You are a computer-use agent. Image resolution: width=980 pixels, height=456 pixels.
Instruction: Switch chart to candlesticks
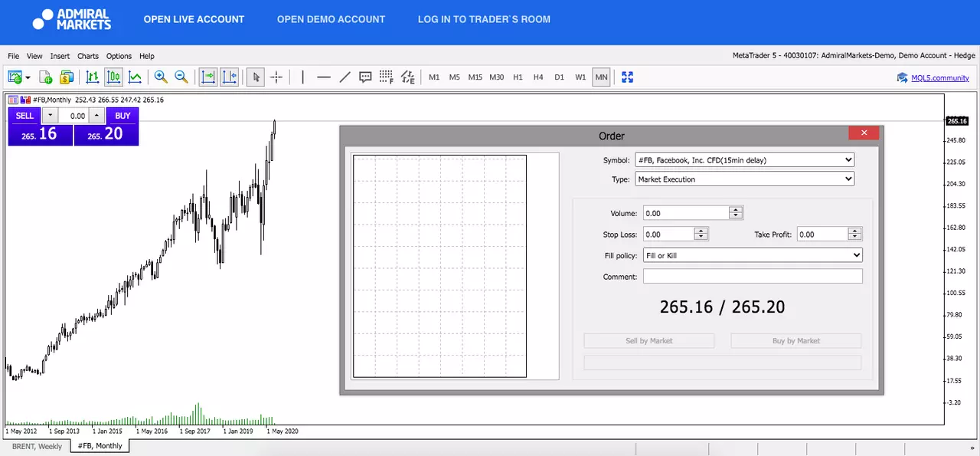(x=113, y=77)
